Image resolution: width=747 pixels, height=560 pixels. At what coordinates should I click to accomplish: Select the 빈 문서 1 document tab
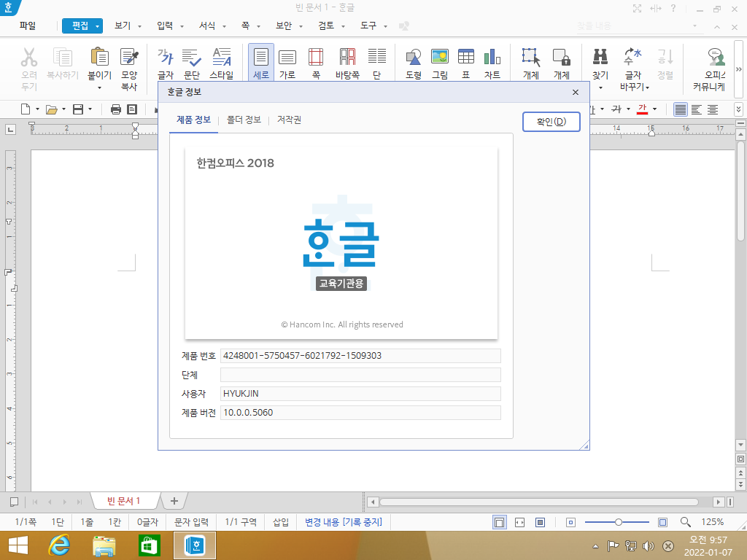[x=123, y=501]
